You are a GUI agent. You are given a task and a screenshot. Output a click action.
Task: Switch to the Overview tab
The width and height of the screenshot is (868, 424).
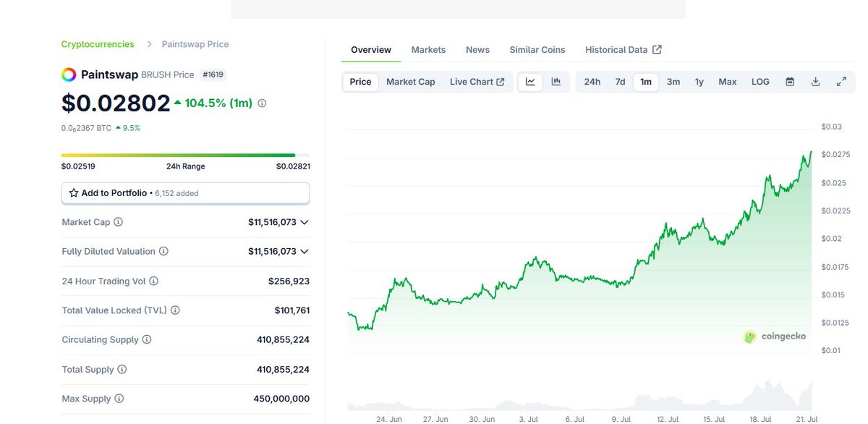pyautogui.click(x=371, y=50)
